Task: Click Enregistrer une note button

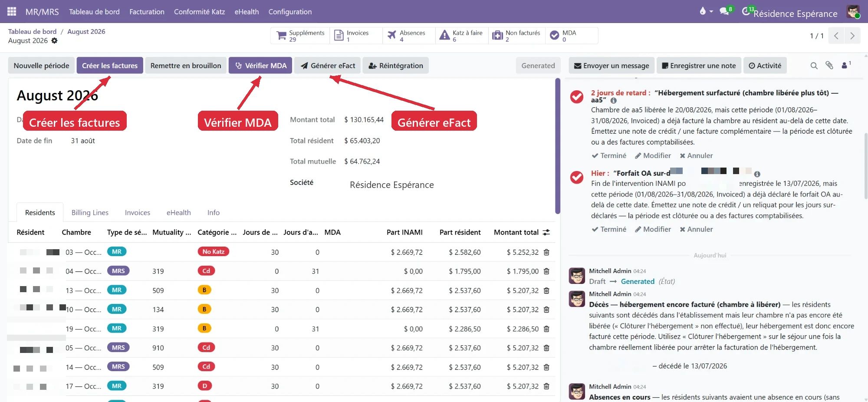Action: tap(699, 66)
